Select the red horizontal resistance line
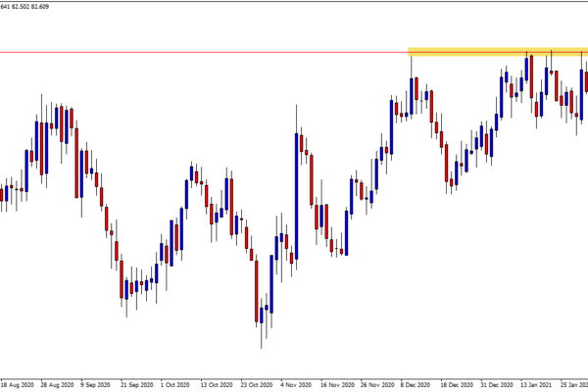588x392 pixels. [196, 52]
